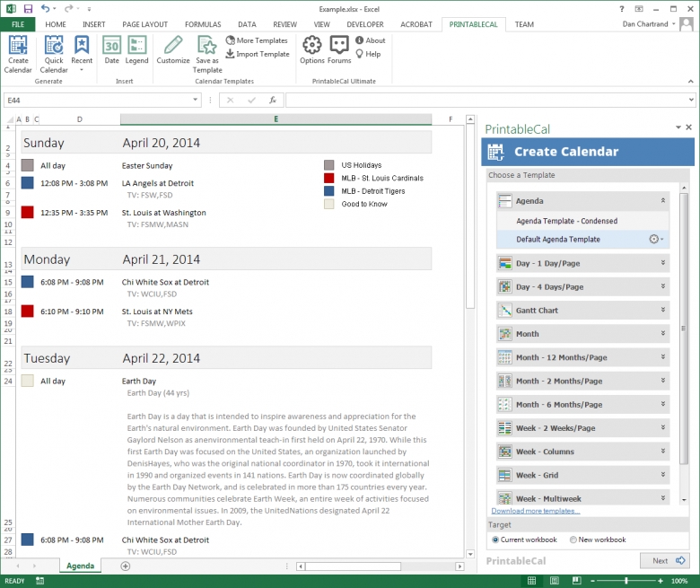Expand the Week - Grid template group

(x=663, y=475)
